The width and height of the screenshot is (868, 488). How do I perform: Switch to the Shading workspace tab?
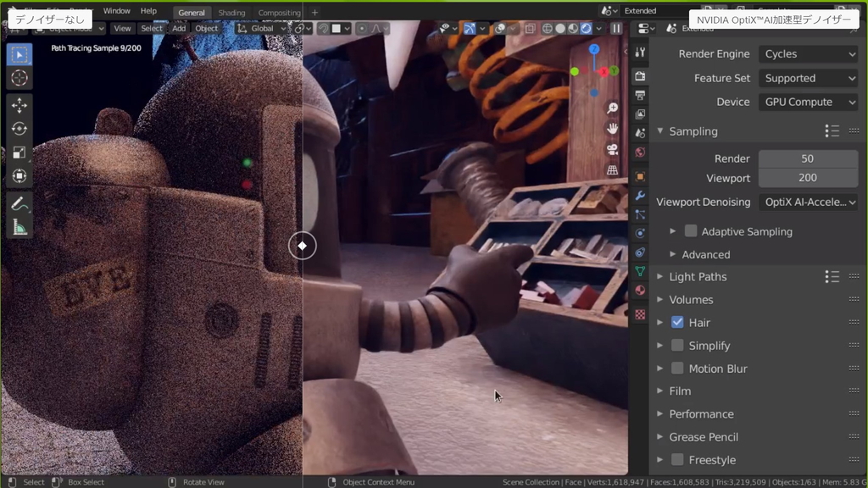click(231, 12)
